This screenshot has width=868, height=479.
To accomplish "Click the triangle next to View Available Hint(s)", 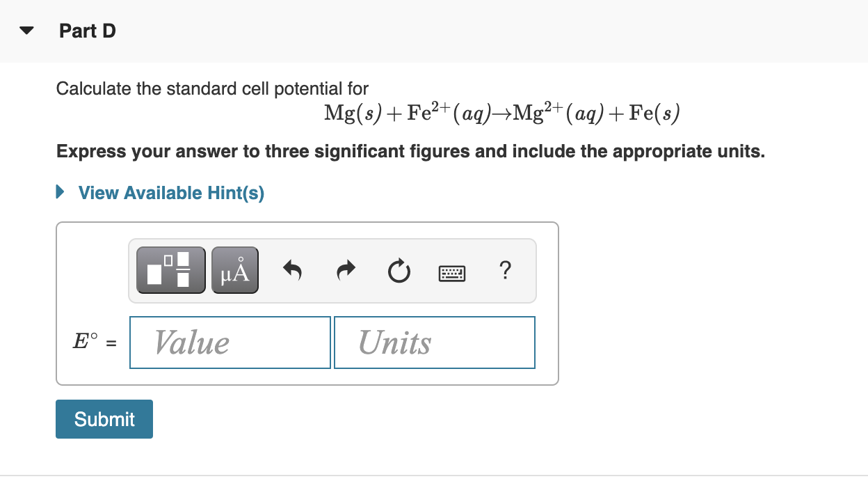I will [58, 192].
